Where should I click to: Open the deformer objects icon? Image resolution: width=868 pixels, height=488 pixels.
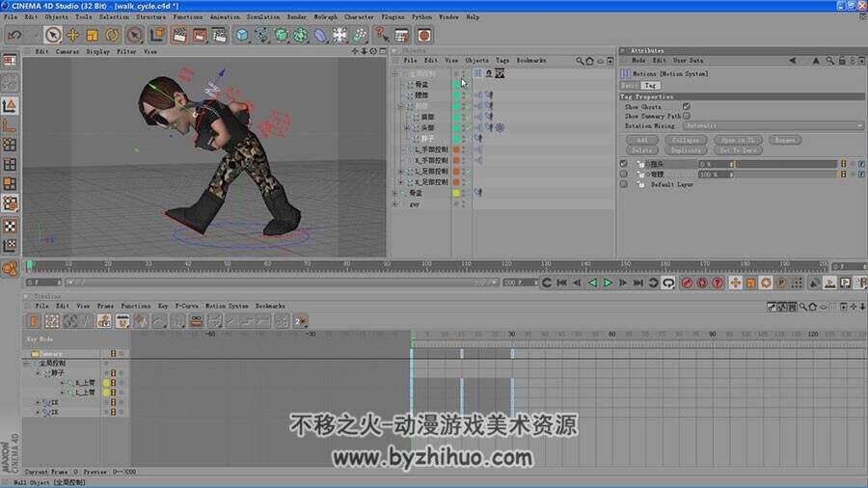click(x=320, y=36)
